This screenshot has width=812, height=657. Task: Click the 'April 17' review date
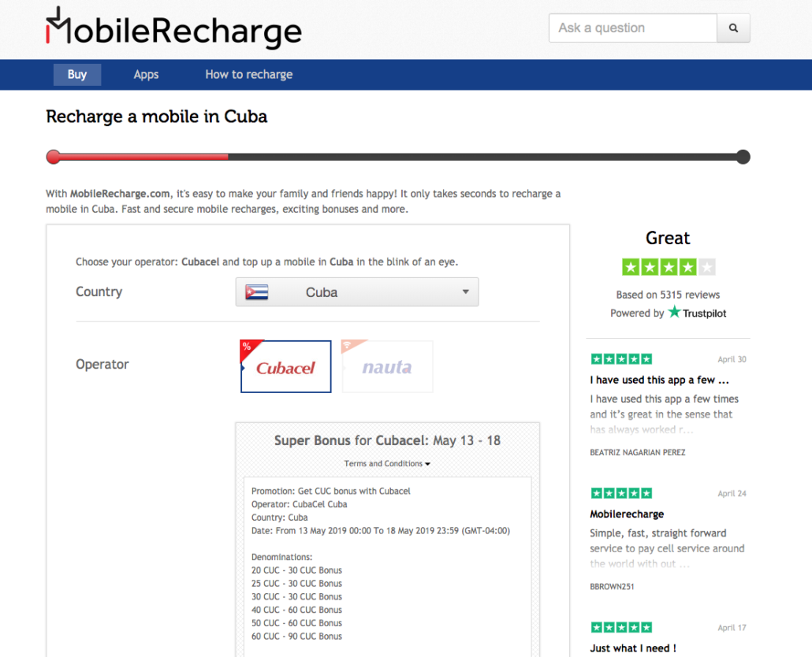(x=732, y=628)
